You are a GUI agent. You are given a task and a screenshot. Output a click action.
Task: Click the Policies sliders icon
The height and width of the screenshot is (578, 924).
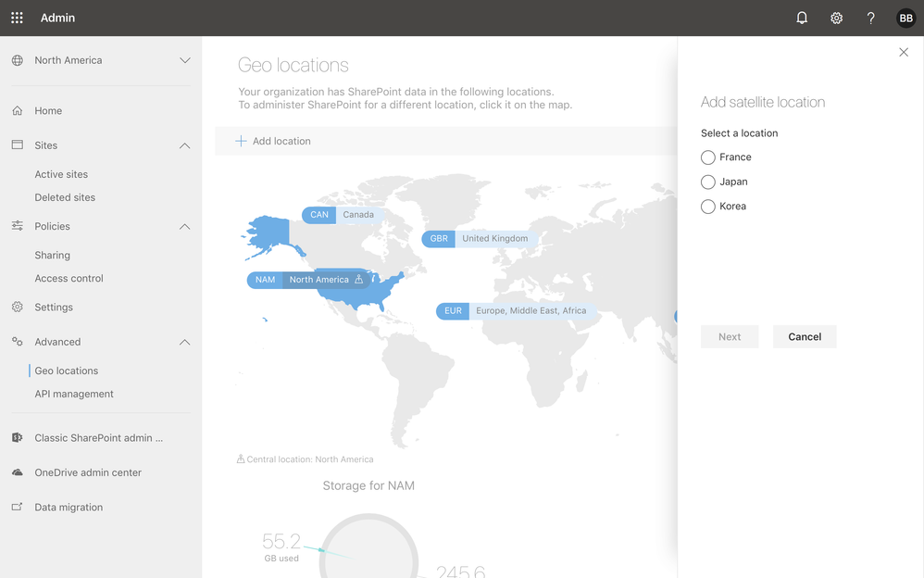17,226
